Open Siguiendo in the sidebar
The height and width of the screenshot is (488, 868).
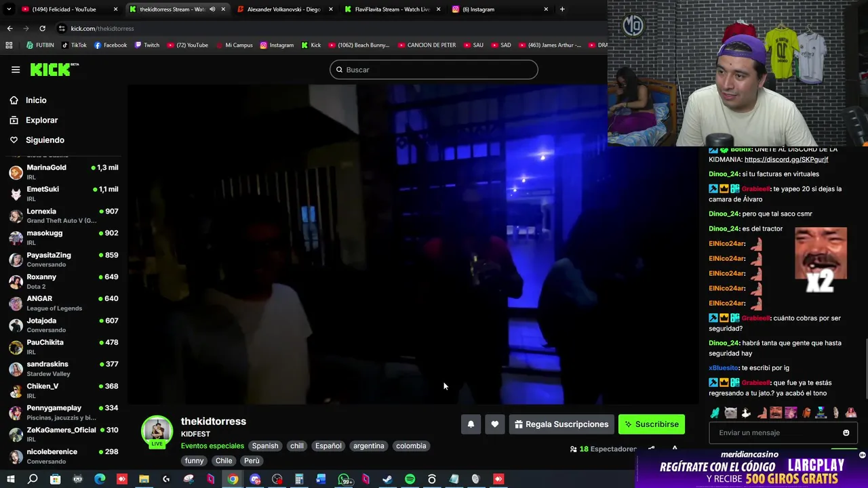point(45,140)
